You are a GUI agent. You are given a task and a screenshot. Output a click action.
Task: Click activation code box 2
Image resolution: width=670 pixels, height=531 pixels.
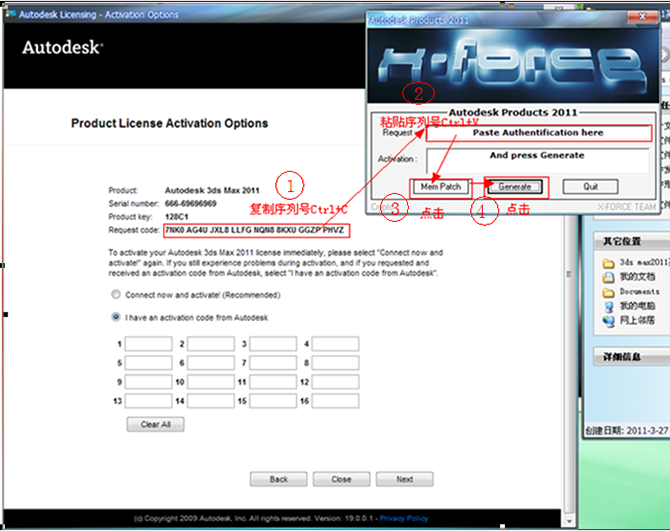211,344
